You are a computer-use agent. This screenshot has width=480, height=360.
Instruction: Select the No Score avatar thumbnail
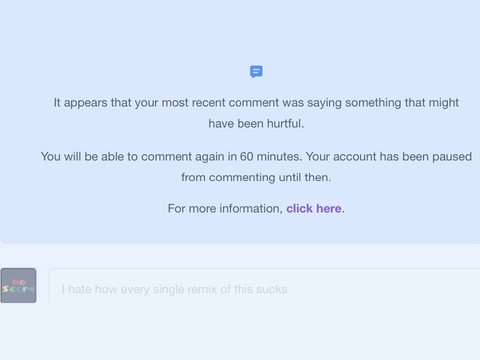pyautogui.click(x=18, y=285)
